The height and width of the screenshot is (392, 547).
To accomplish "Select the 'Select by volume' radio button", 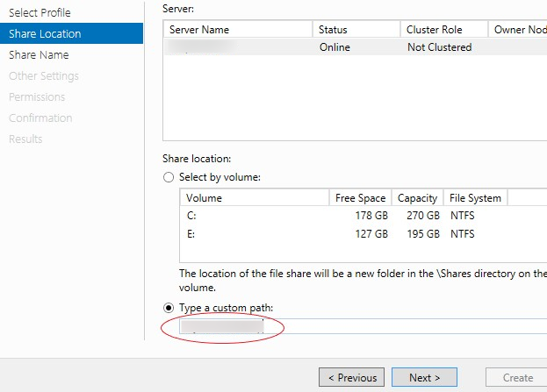I will (169, 177).
